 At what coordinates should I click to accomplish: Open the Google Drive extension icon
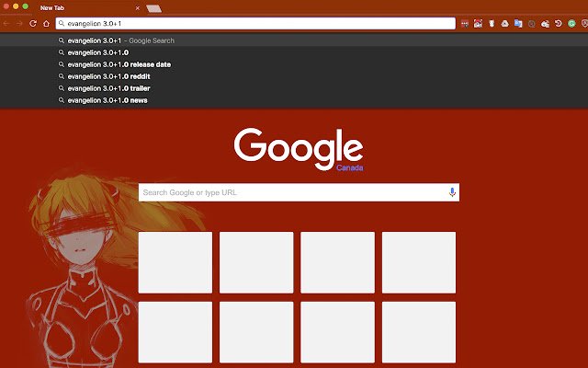[504, 24]
